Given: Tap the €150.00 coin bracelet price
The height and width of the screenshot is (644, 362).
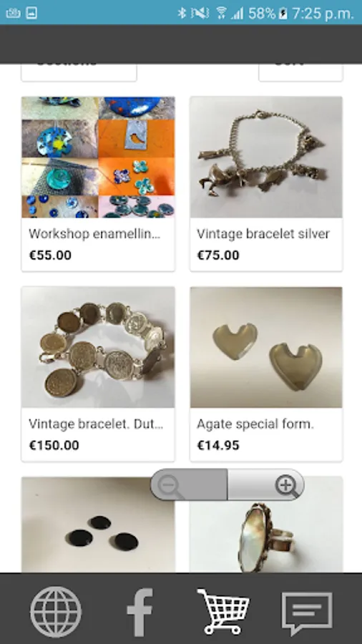Looking at the screenshot, I should point(54,445).
